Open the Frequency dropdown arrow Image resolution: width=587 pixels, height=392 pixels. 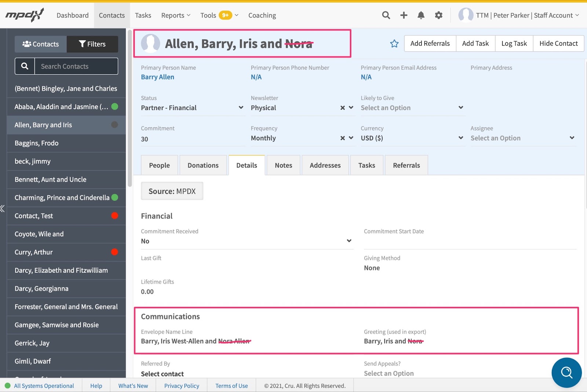[x=351, y=138]
